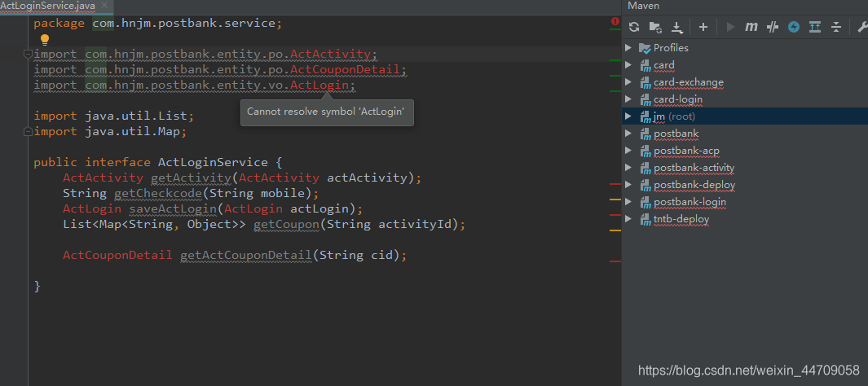Click the Show Dependencies diagram icon
Image resolution: width=868 pixels, height=386 pixels.
[815, 27]
